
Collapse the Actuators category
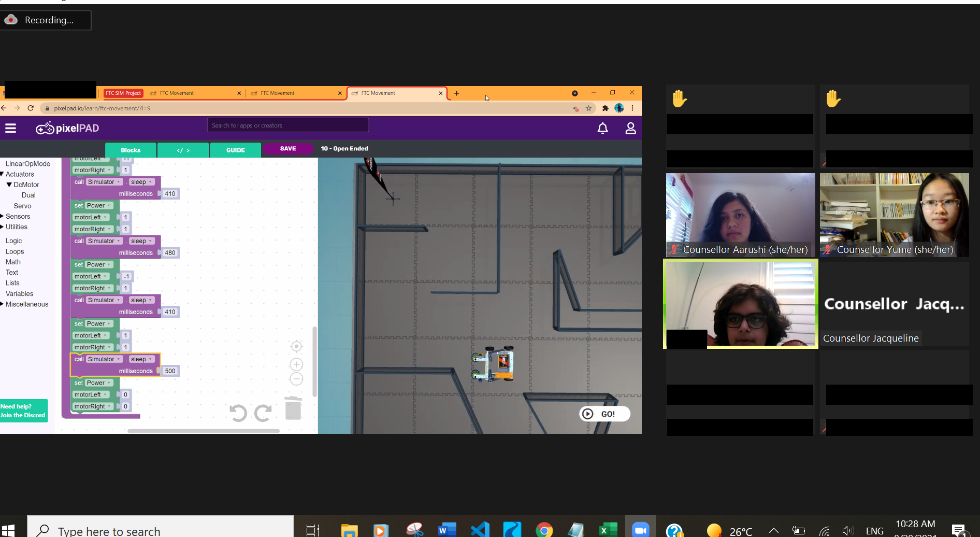point(2,174)
